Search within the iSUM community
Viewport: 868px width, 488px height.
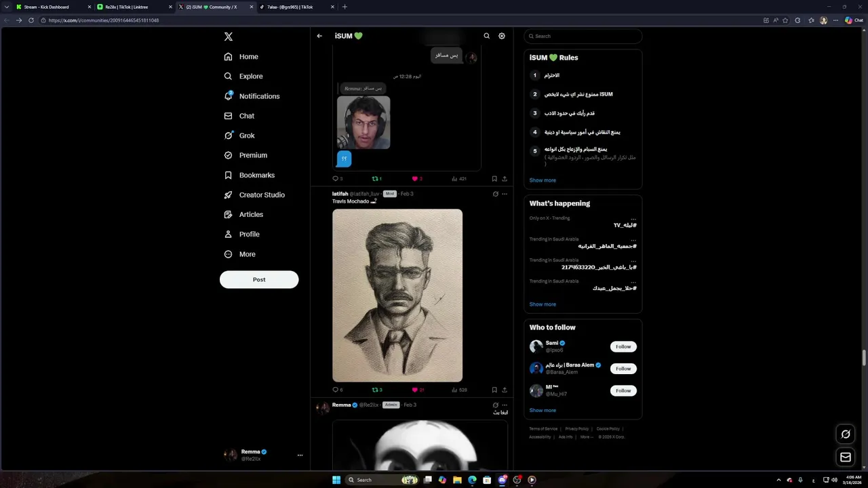point(486,36)
